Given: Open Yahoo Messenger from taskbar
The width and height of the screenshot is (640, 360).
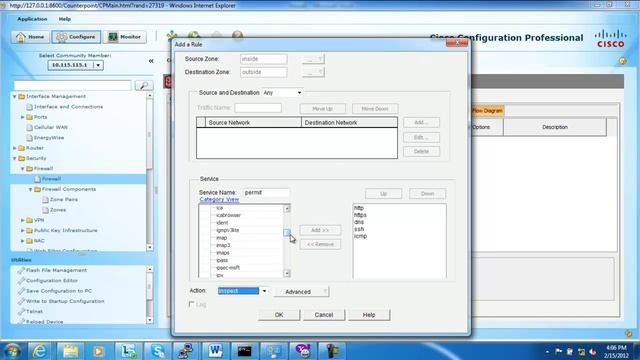Looking at the screenshot, I should coord(303,351).
